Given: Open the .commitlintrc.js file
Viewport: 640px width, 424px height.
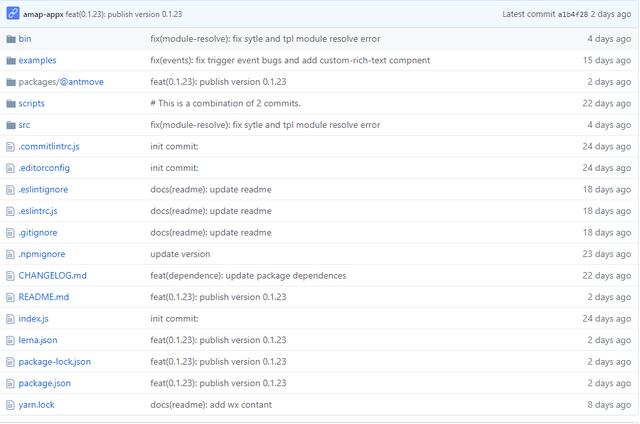Looking at the screenshot, I should click(x=49, y=147).
